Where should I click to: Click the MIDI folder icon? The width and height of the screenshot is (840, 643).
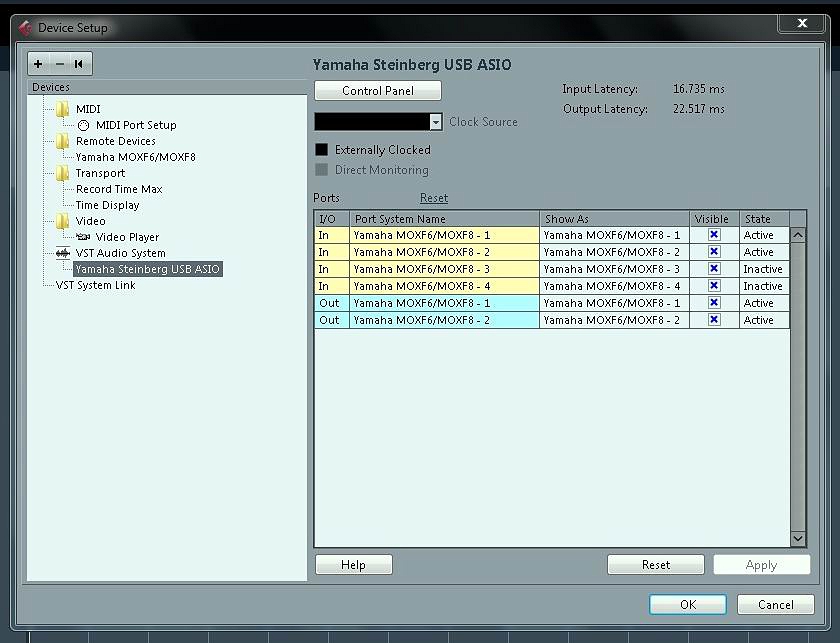pyautogui.click(x=63, y=109)
